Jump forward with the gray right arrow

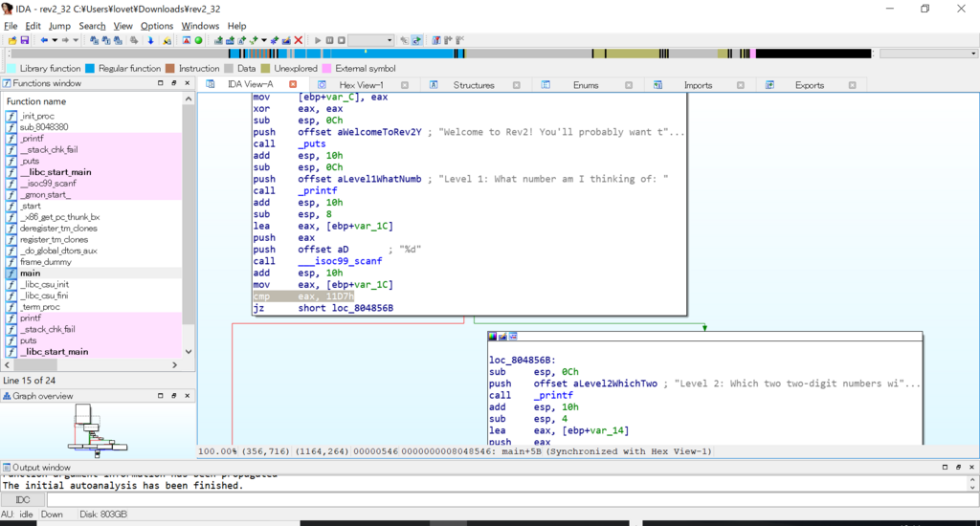(65, 40)
